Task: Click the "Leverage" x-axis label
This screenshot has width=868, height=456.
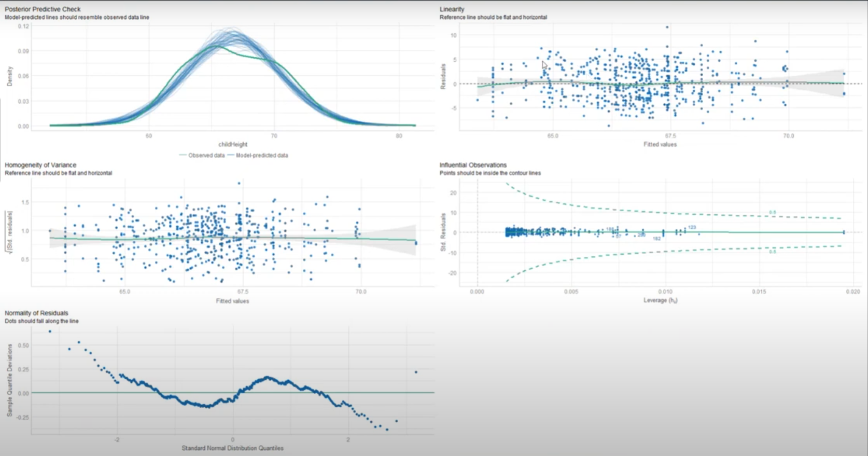Action: tap(660, 300)
